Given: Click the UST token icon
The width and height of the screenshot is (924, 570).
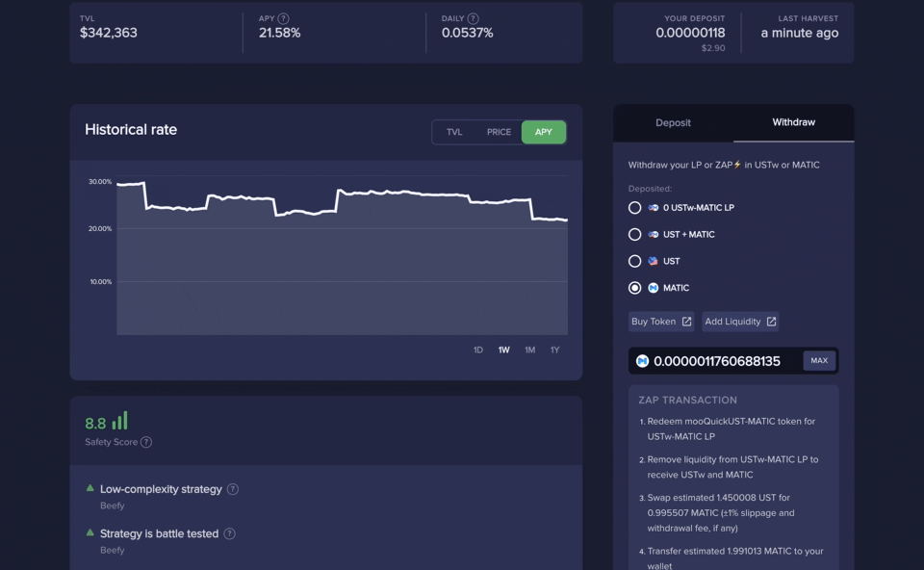Looking at the screenshot, I should pos(653,261).
